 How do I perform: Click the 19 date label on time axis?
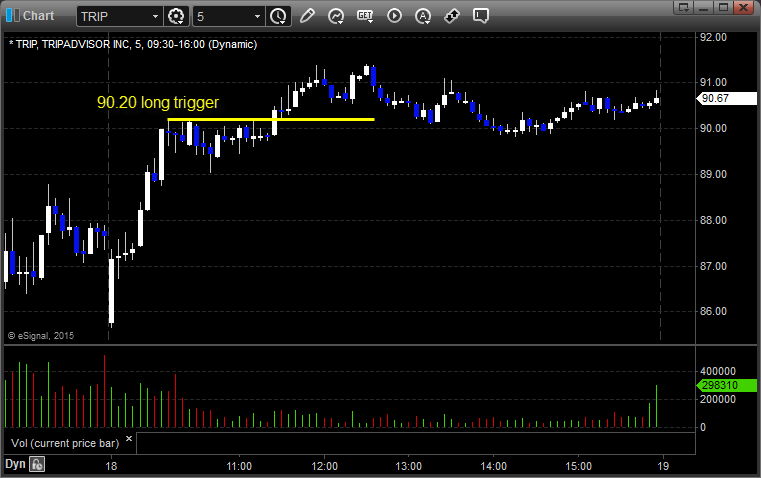pos(663,466)
